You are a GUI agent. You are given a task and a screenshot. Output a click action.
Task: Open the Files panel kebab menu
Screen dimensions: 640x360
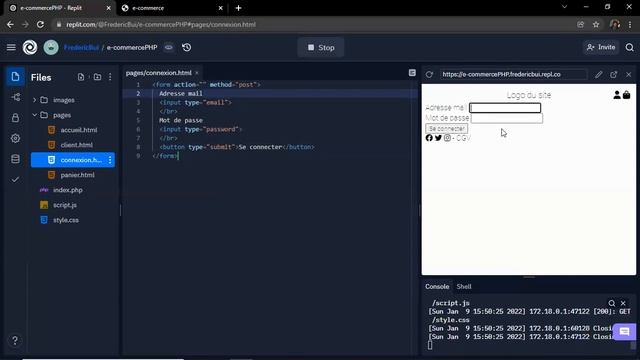(x=110, y=77)
